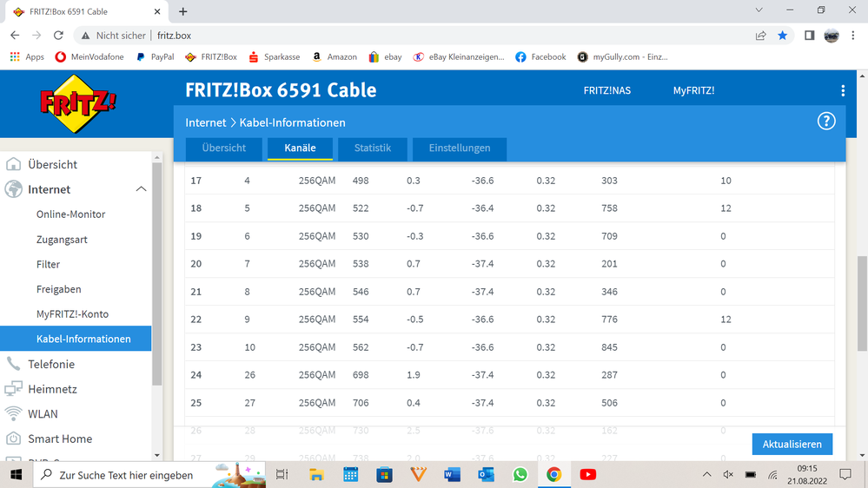This screenshot has height=488, width=868.
Task: Click the FRITZ! logo
Action: pos(78,104)
